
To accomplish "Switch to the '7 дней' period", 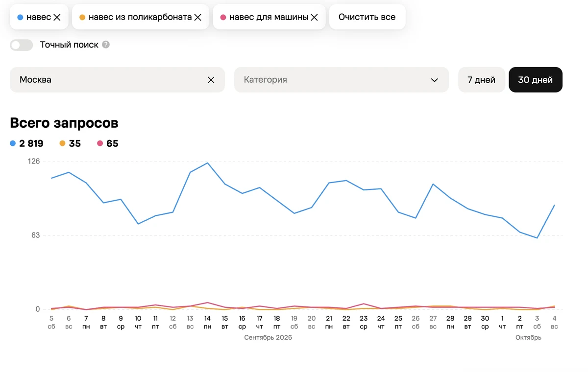I will click(x=481, y=80).
